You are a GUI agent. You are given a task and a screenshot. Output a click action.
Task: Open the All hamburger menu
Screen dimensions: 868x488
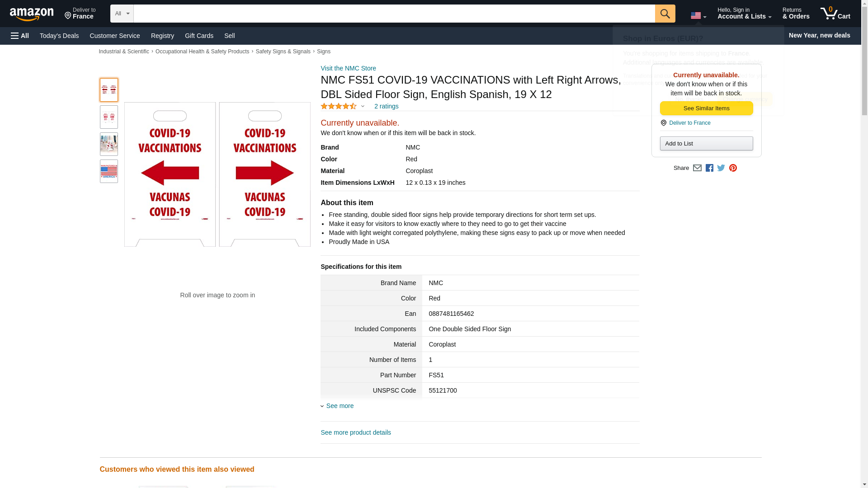[20, 36]
